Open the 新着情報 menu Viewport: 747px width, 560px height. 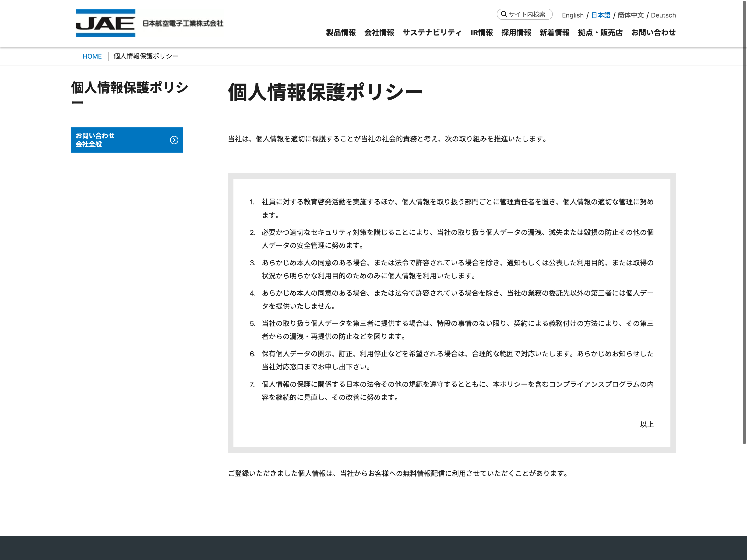pos(554,32)
